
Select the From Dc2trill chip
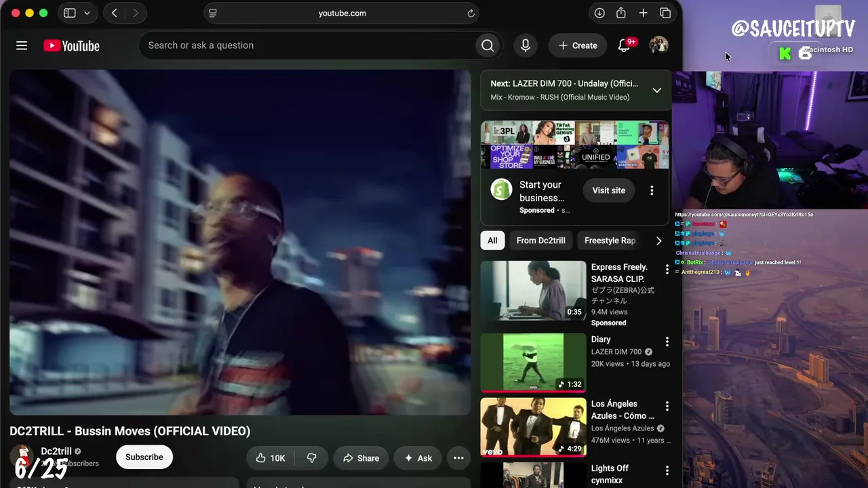[x=541, y=241]
